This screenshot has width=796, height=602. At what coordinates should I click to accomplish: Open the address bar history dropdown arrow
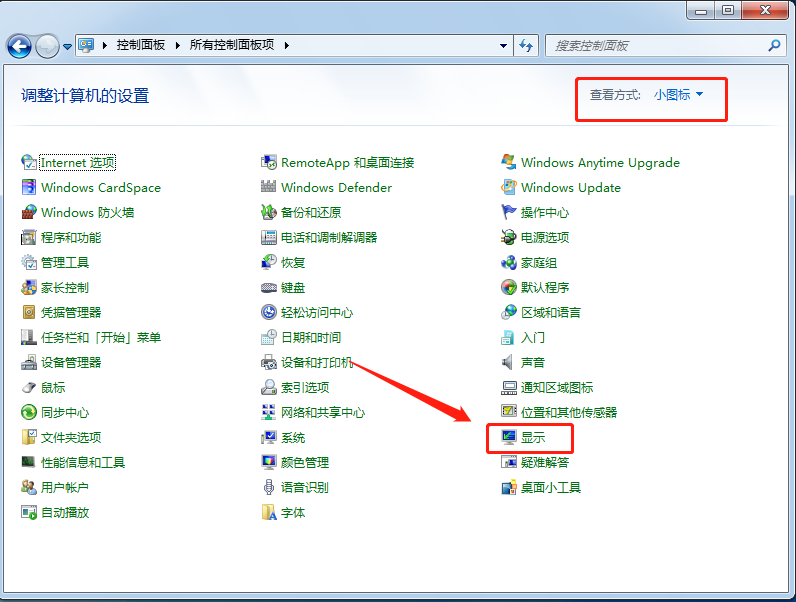pos(504,46)
